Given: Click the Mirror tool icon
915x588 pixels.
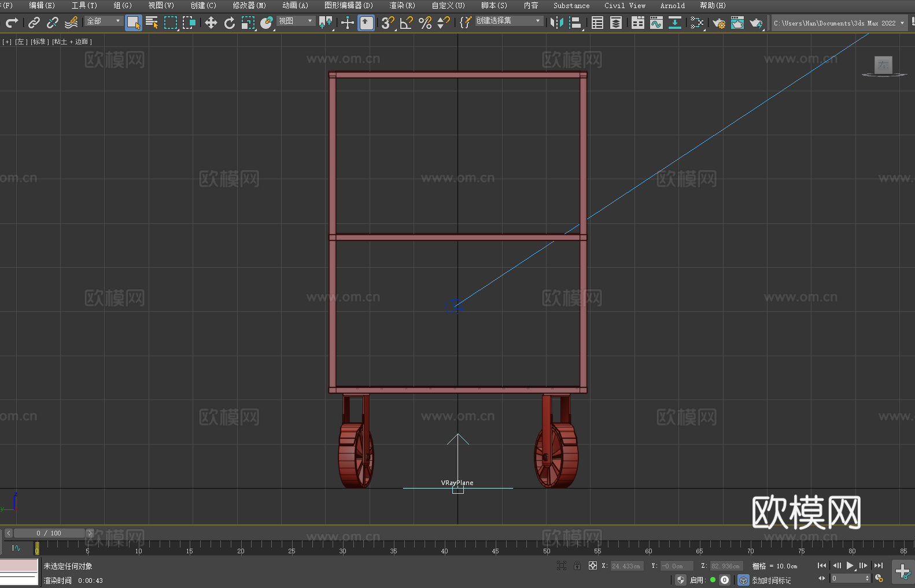Looking at the screenshot, I should 556,23.
